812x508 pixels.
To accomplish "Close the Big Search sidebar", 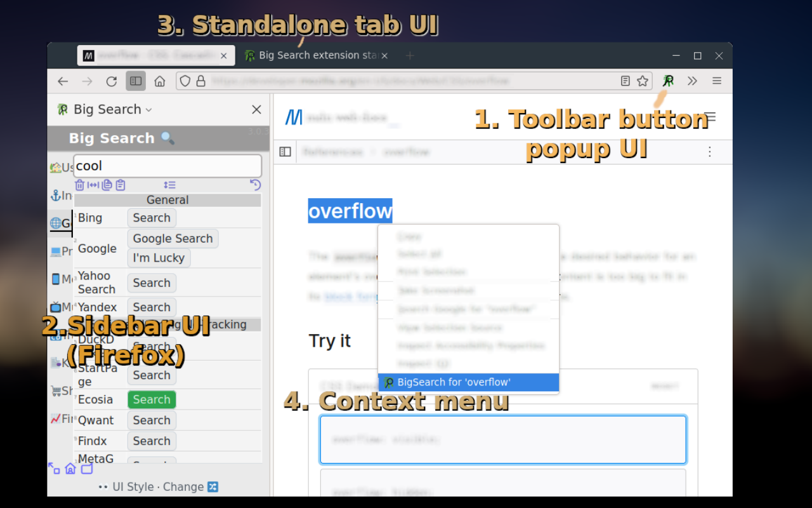I will coord(256,109).
